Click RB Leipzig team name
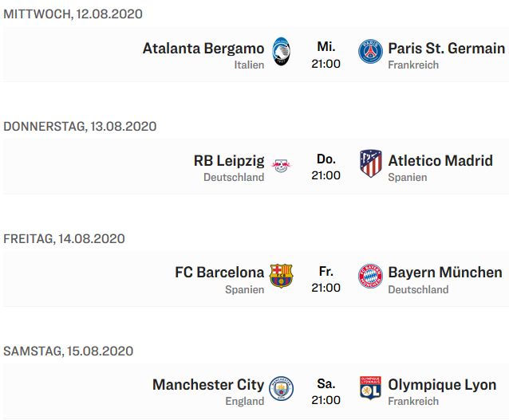 (229, 161)
